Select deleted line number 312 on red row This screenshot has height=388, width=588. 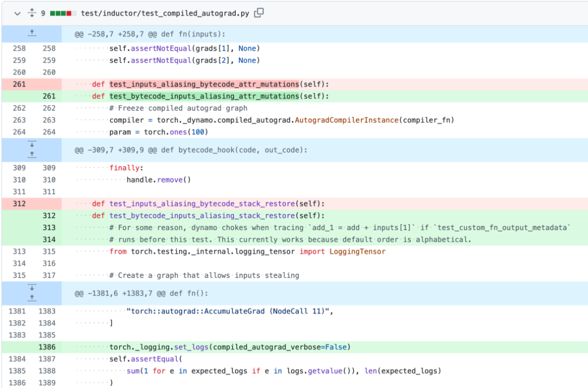tap(19, 204)
